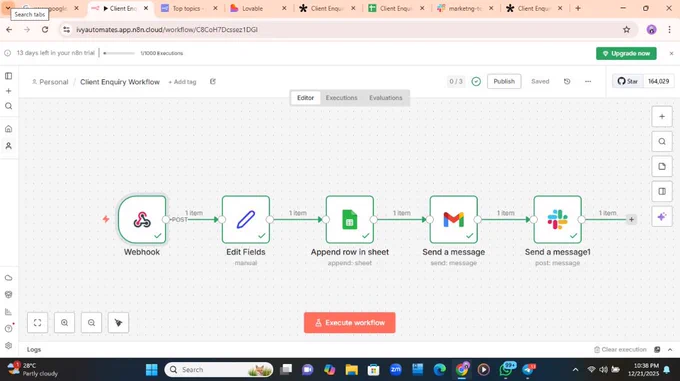The height and width of the screenshot is (381, 680).
Task: Click the Execute workflow button
Action: pos(350,322)
